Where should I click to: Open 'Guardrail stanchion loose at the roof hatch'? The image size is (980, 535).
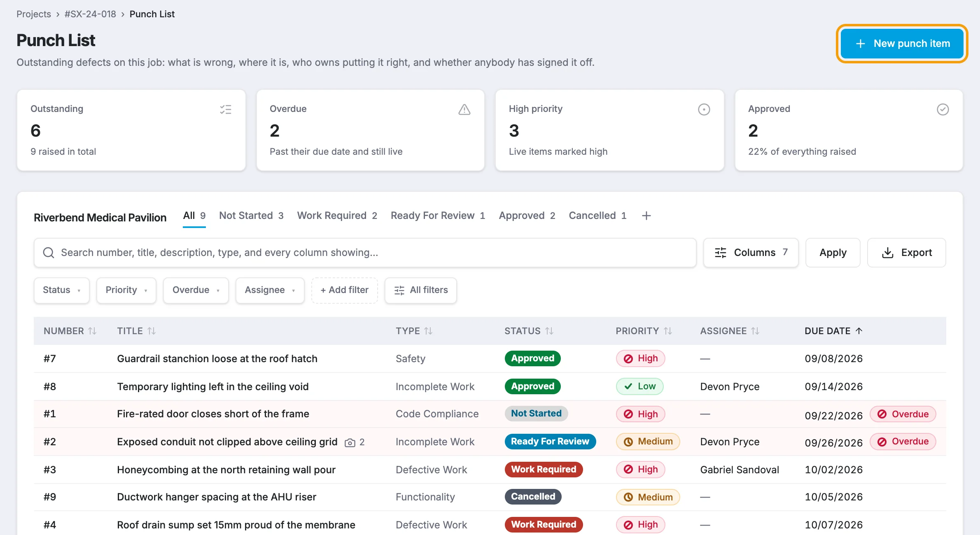coord(217,358)
